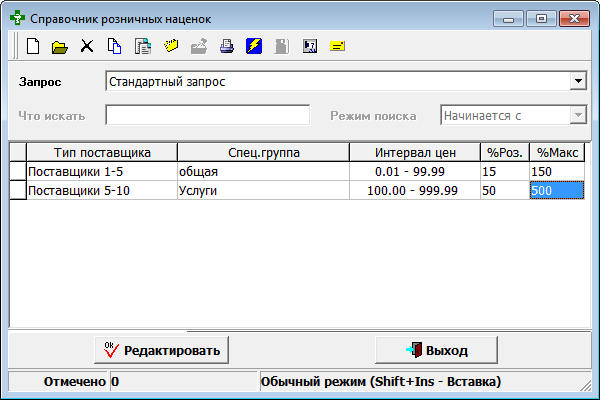Click the Open folder toolbar icon
The width and height of the screenshot is (600, 400).
click(x=60, y=47)
